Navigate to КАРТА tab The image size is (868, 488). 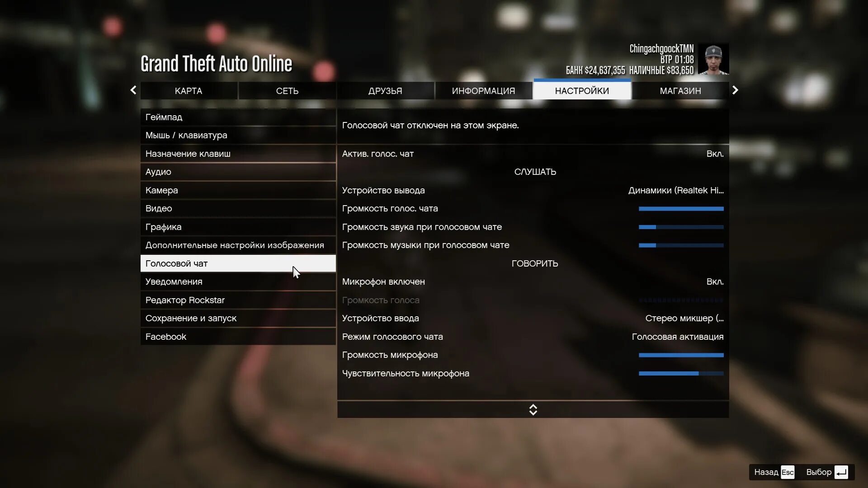(189, 90)
